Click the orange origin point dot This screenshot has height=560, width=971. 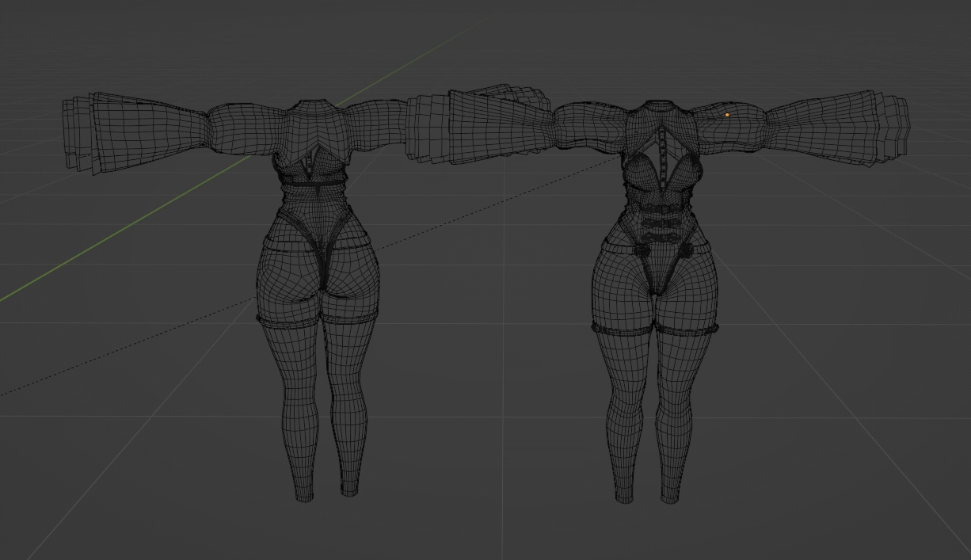(x=727, y=116)
